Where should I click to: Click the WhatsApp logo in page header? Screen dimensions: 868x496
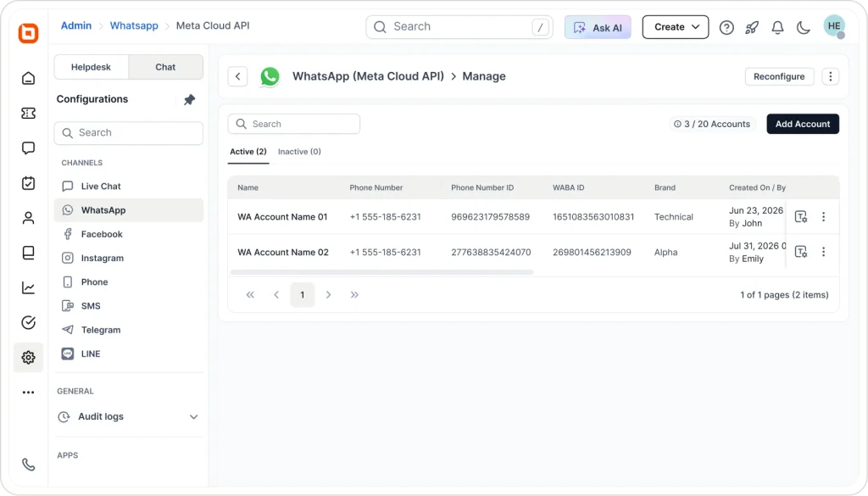pyautogui.click(x=270, y=76)
